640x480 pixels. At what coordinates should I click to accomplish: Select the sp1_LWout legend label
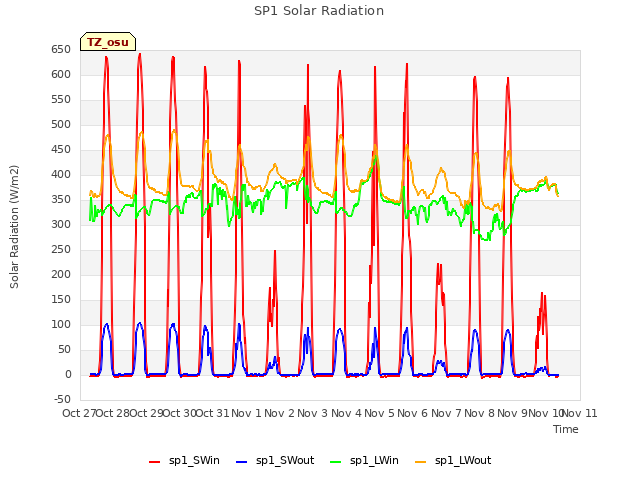click(463, 460)
